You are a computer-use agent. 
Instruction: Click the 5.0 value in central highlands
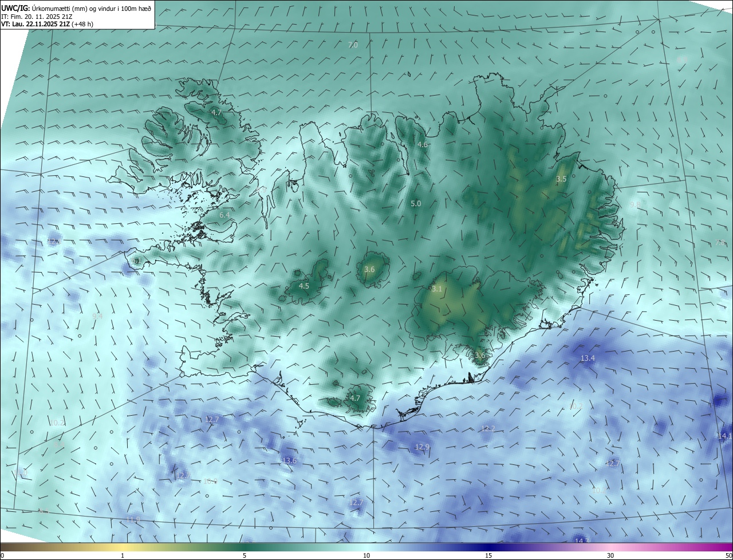[x=416, y=203]
